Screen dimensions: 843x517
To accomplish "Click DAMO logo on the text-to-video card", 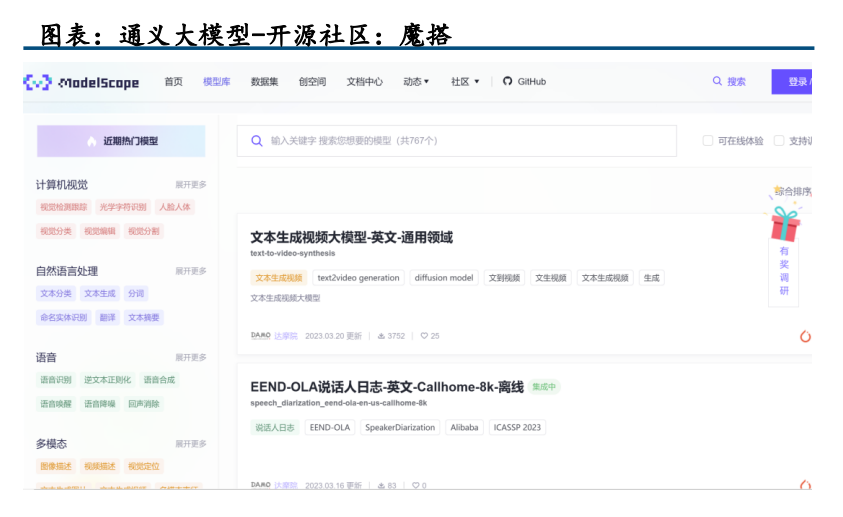I will (x=261, y=335).
